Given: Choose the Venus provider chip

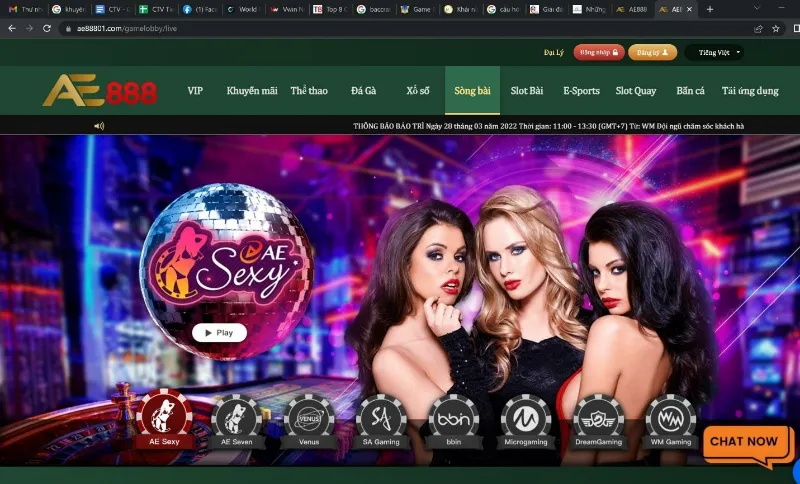Looking at the screenshot, I should coord(309,421).
